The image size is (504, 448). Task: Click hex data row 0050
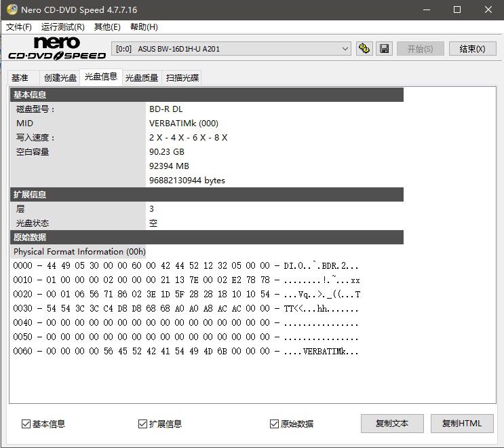186,337
